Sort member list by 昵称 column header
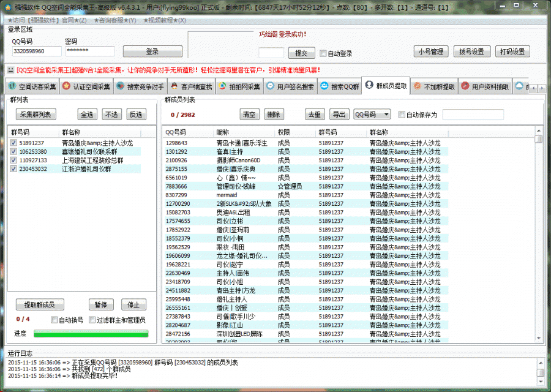Image resolution: width=551 pixels, height=392 pixels. tap(244, 133)
